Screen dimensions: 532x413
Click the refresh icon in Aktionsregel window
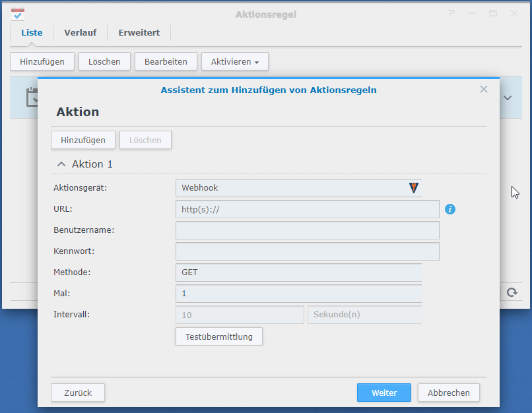[512, 292]
